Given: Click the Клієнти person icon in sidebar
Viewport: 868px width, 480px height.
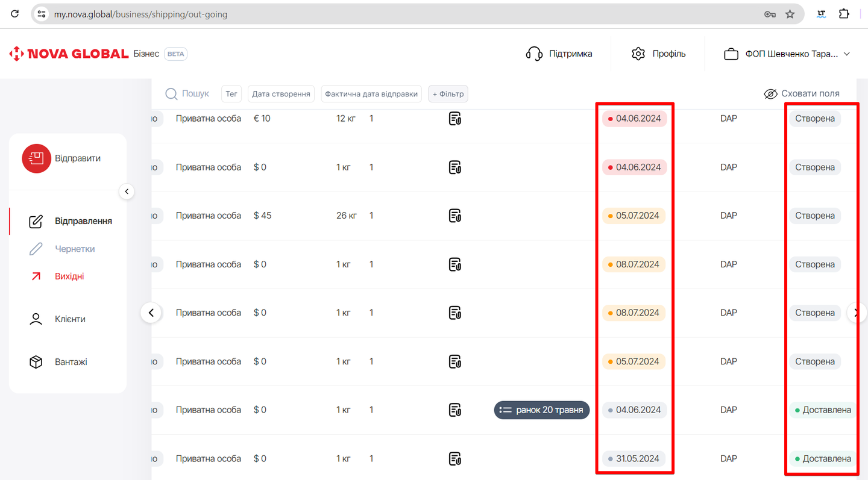Looking at the screenshot, I should (36, 319).
